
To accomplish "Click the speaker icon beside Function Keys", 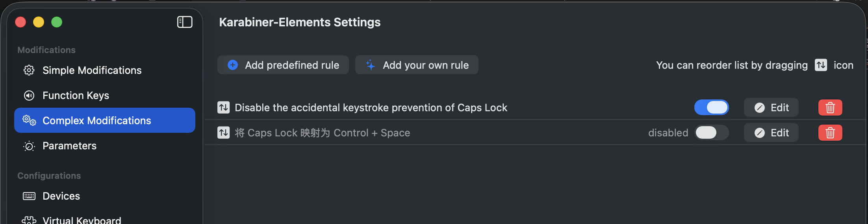I will [29, 95].
